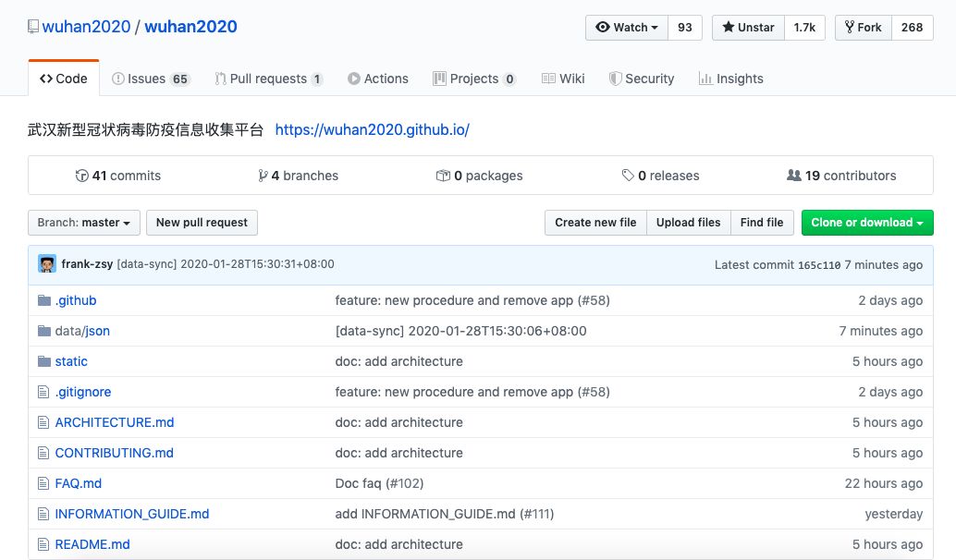This screenshot has height=560, width=956.
Task: Open the Watch notifications dropdown
Action: [627, 28]
